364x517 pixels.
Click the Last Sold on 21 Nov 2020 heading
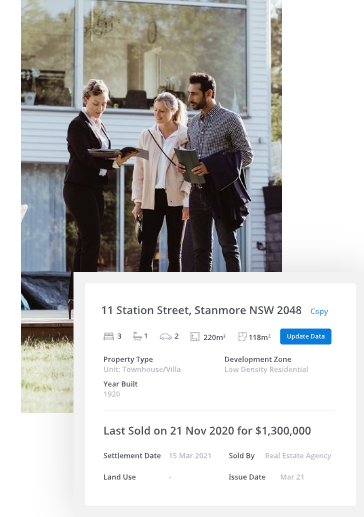click(207, 431)
